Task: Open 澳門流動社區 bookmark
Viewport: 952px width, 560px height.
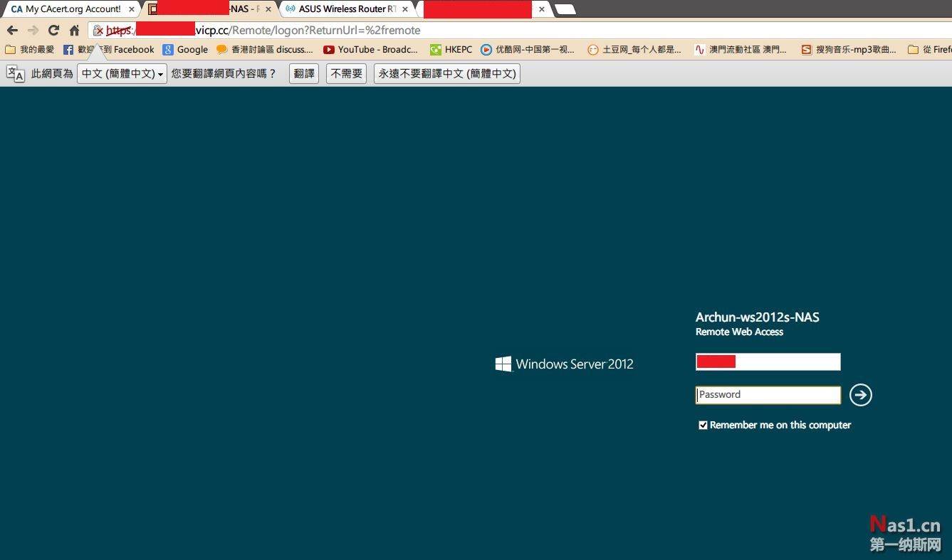Action: coord(741,50)
